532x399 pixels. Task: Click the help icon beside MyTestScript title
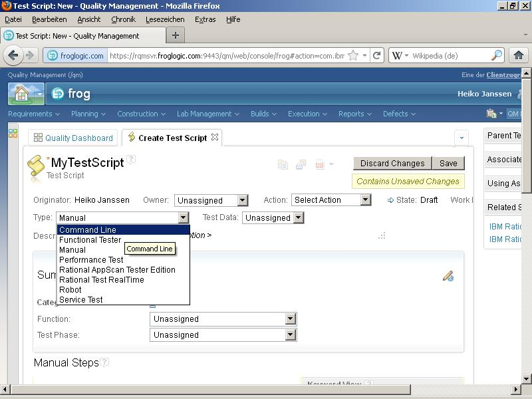click(x=132, y=159)
